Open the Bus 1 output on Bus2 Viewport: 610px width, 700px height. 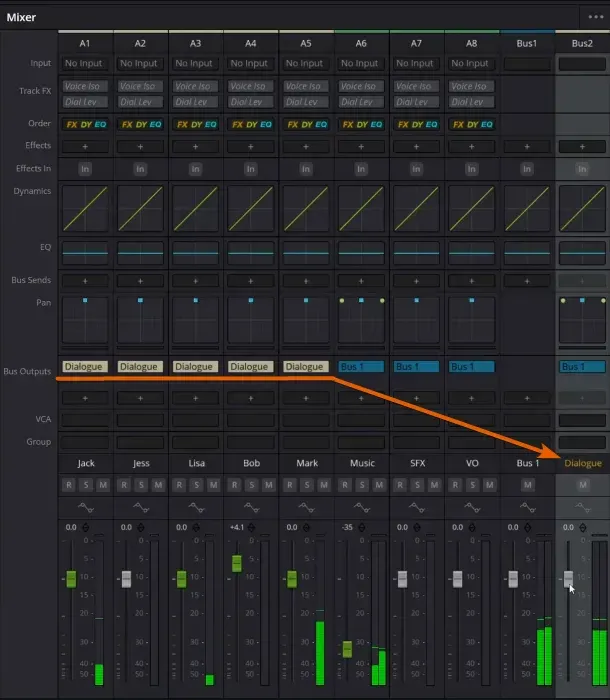click(582, 367)
